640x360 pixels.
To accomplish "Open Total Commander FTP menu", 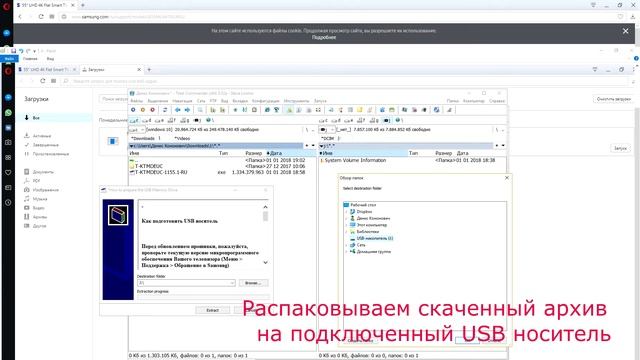I will [x=213, y=101].
